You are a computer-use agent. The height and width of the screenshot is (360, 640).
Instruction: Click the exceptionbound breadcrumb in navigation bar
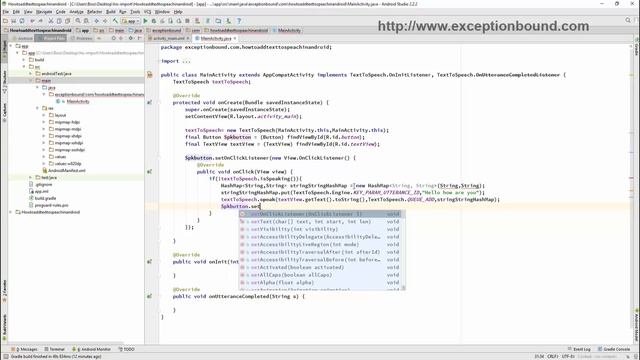[x=164, y=30]
